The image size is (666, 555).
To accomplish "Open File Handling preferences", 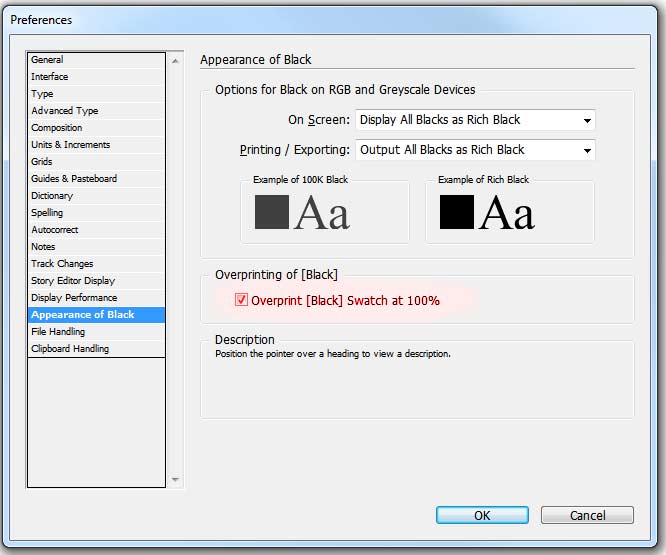I will pos(96,332).
